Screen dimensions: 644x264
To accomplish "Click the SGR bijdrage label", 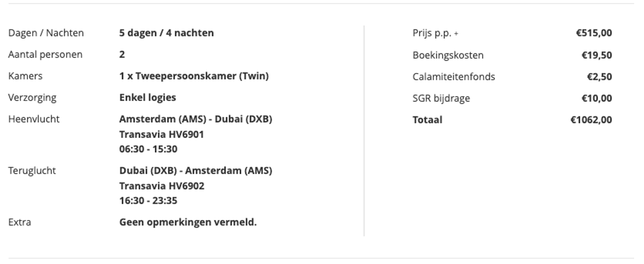I will pos(441,98).
